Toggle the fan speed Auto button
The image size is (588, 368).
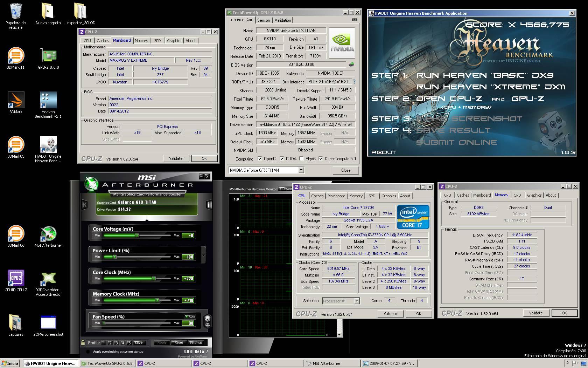click(190, 316)
